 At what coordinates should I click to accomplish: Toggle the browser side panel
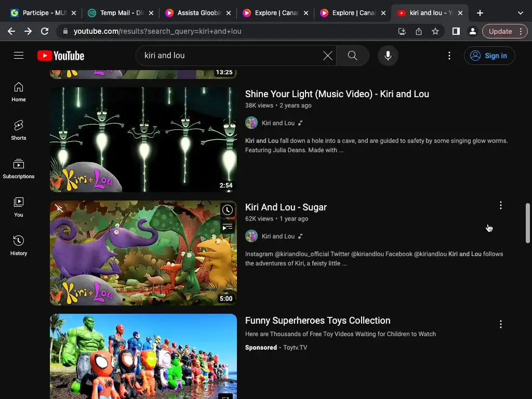pos(456,32)
